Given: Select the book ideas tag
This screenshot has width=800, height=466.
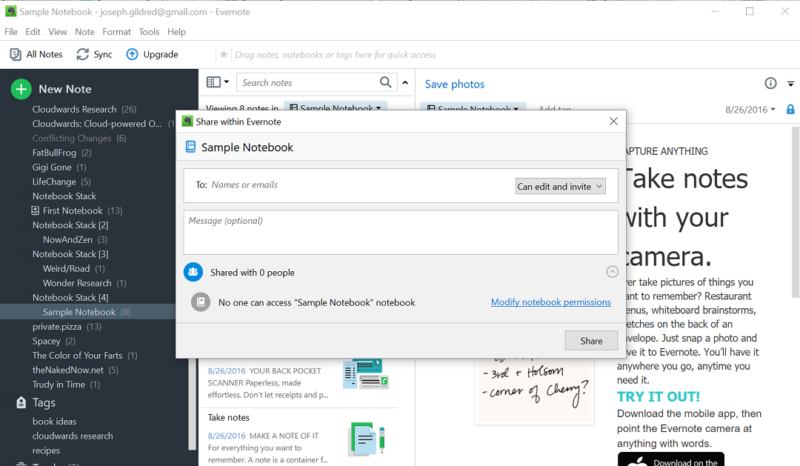Looking at the screenshot, I should tap(54, 421).
